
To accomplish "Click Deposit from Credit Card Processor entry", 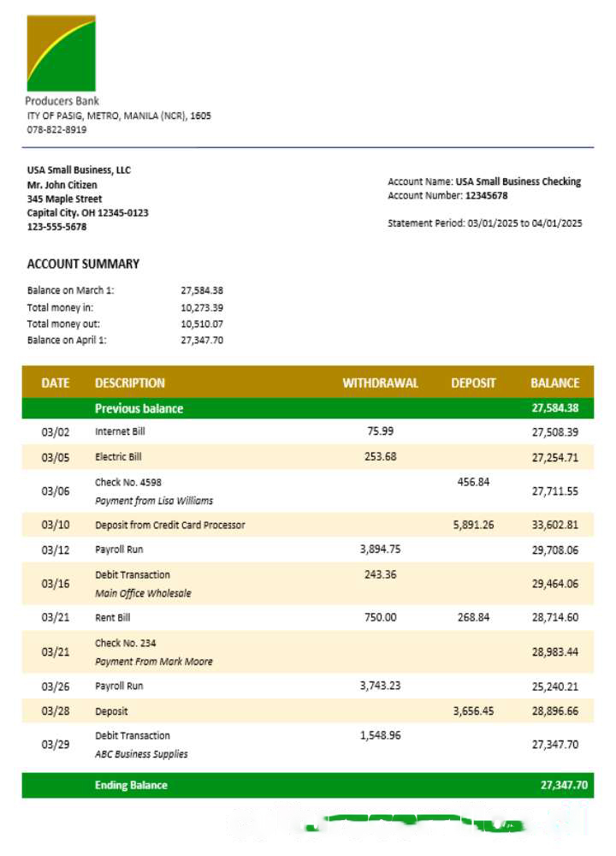I will 169,525.
